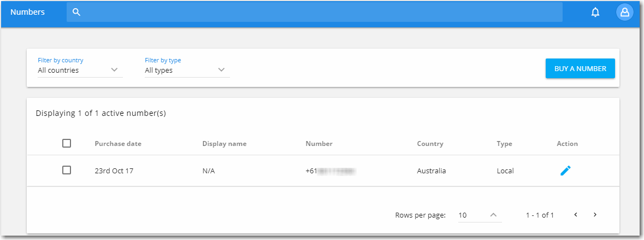Screen dimensions: 644x240
Task: Click the Number column header
Action: pyautogui.click(x=319, y=144)
